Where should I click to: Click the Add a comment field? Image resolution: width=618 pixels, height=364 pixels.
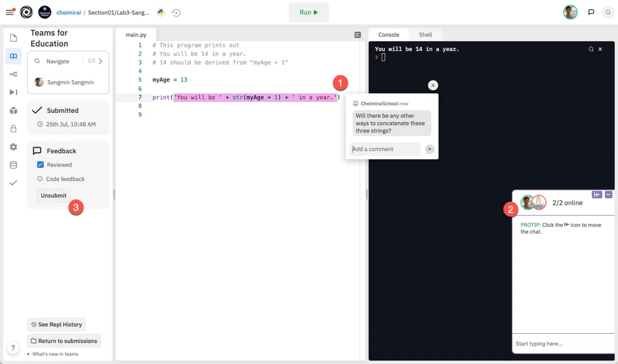[385, 149]
